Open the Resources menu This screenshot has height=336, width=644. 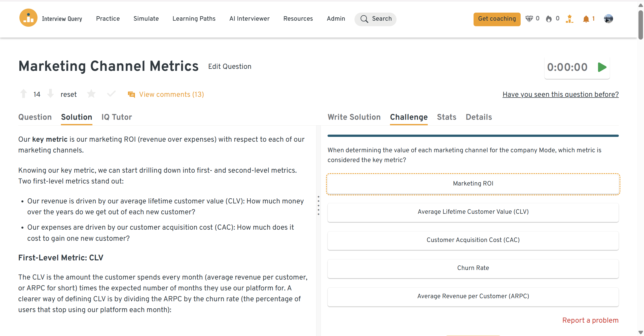(298, 19)
